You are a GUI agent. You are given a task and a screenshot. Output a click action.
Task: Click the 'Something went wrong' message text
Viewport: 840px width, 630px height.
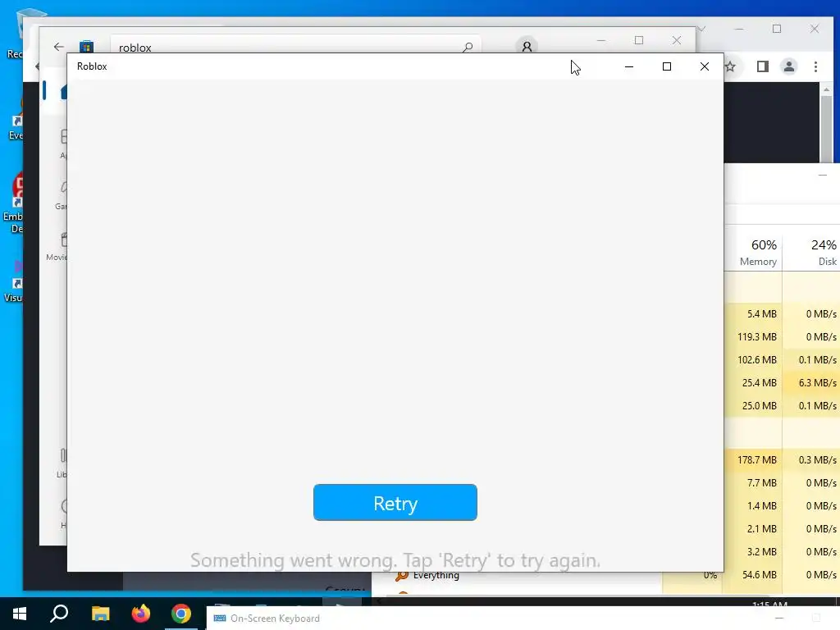[x=395, y=560]
